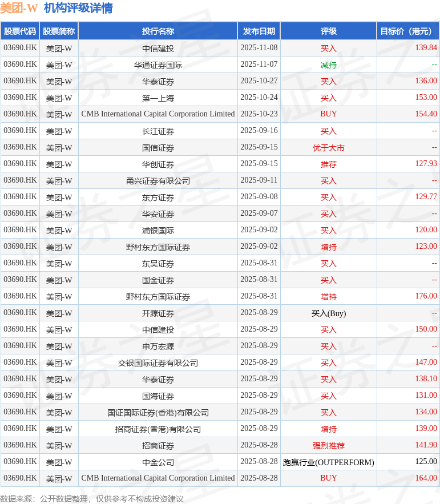Click target price 131.00
This screenshot has height=504, width=440.
(426, 396)
